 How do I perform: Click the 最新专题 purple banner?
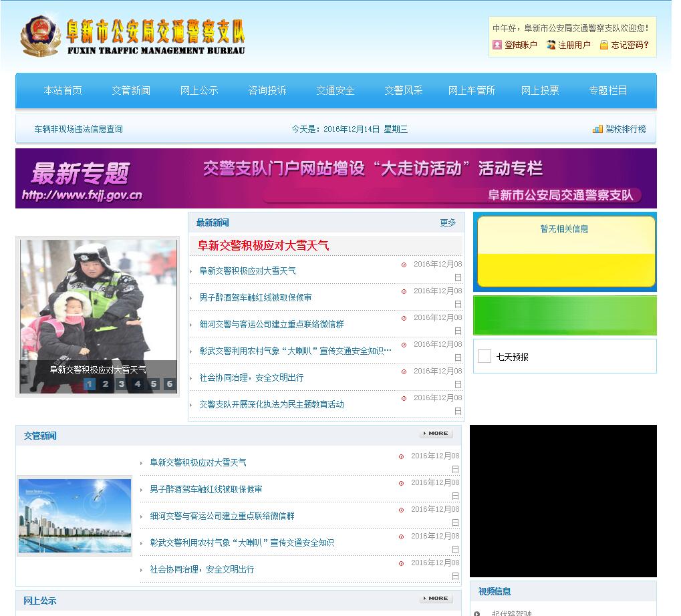335,178
